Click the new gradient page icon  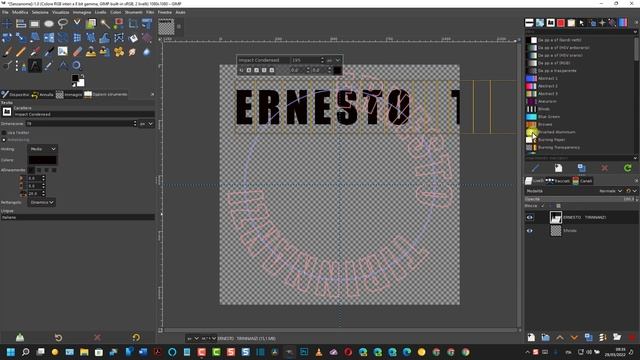(x=558, y=168)
